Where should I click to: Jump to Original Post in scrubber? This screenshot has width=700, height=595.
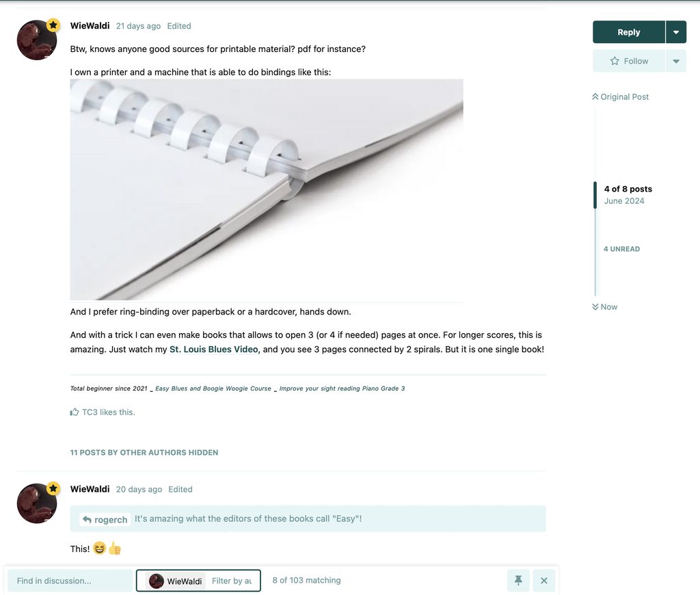620,96
